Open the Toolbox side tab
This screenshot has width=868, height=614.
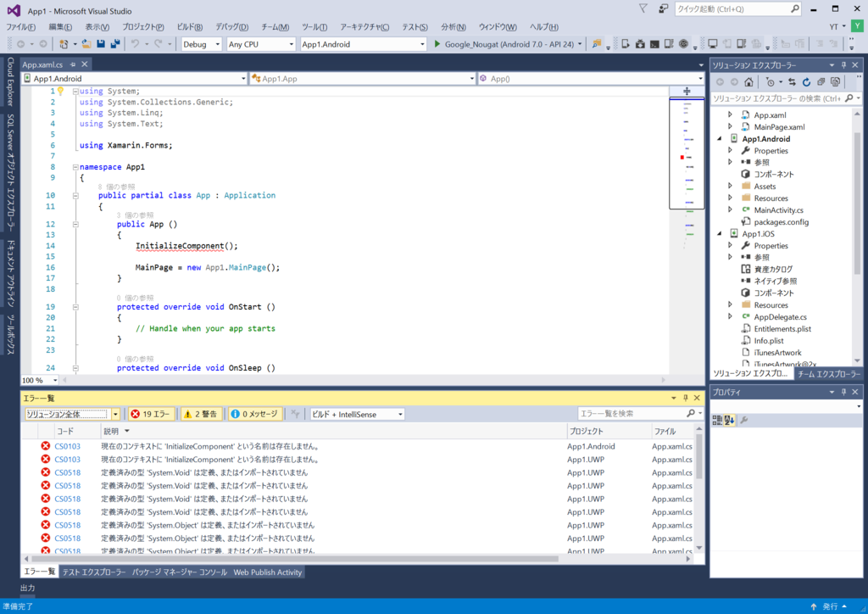click(10, 334)
